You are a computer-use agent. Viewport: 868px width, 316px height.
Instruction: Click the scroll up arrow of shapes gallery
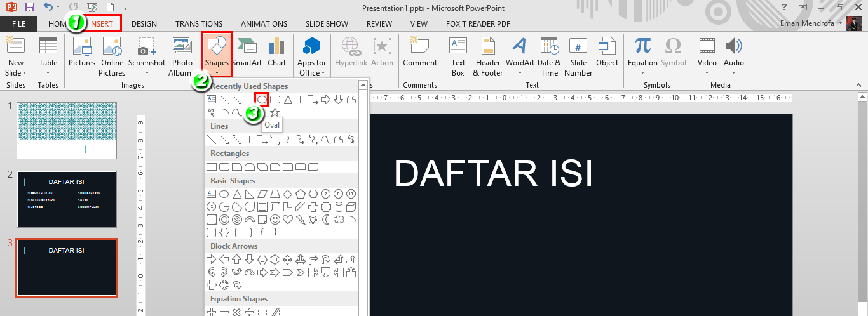(363, 84)
